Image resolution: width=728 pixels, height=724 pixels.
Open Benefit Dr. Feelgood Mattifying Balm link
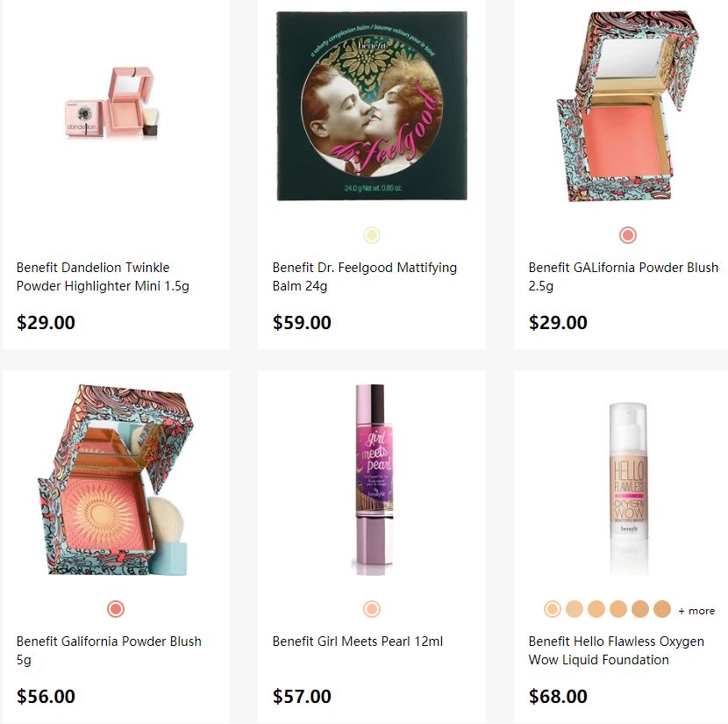click(x=365, y=276)
